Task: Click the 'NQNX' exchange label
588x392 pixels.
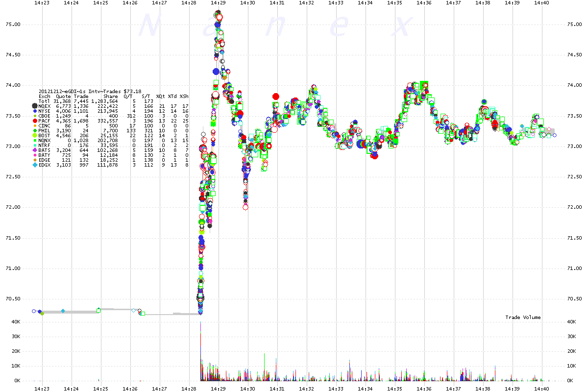Action: pos(46,140)
